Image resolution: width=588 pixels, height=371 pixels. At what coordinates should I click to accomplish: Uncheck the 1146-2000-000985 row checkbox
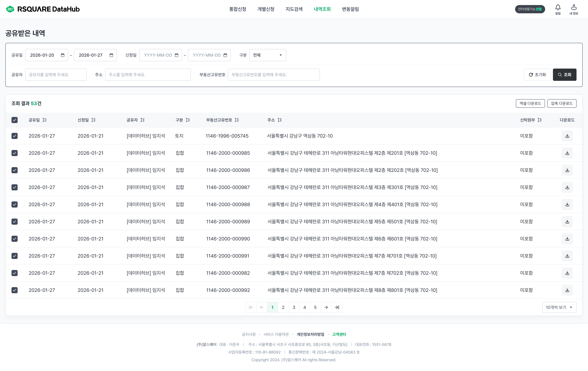pyautogui.click(x=14, y=153)
